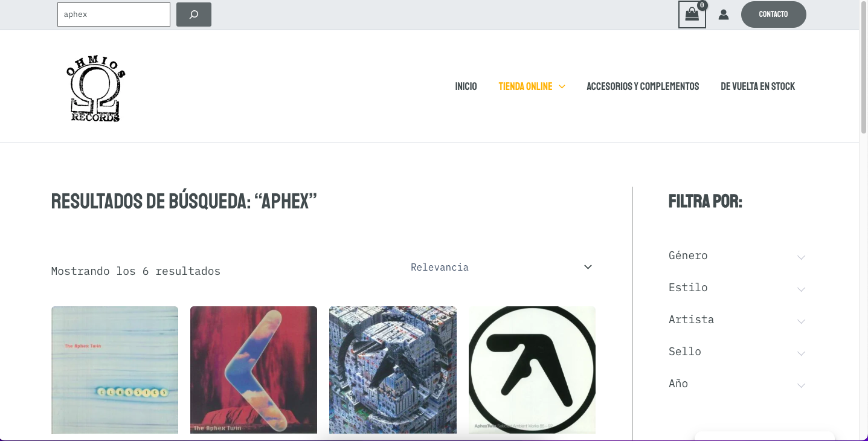Click the search magnifier button
The width and height of the screenshot is (868, 441).
pos(194,14)
